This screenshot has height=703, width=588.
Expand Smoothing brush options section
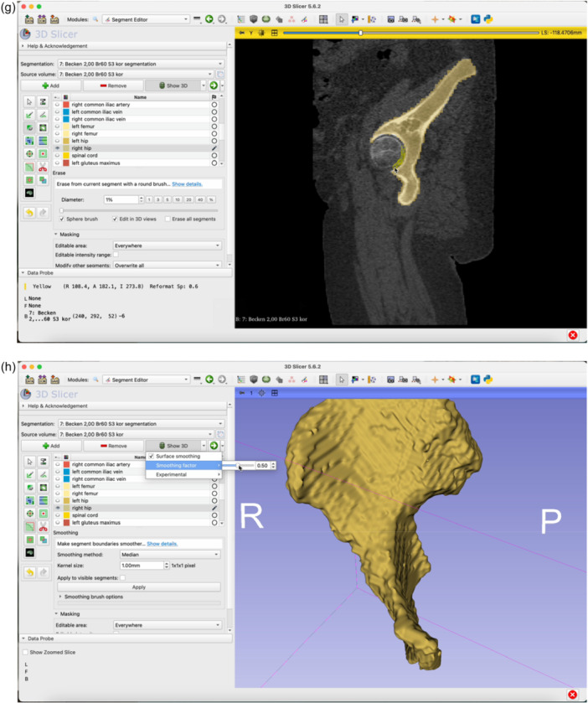coord(91,597)
